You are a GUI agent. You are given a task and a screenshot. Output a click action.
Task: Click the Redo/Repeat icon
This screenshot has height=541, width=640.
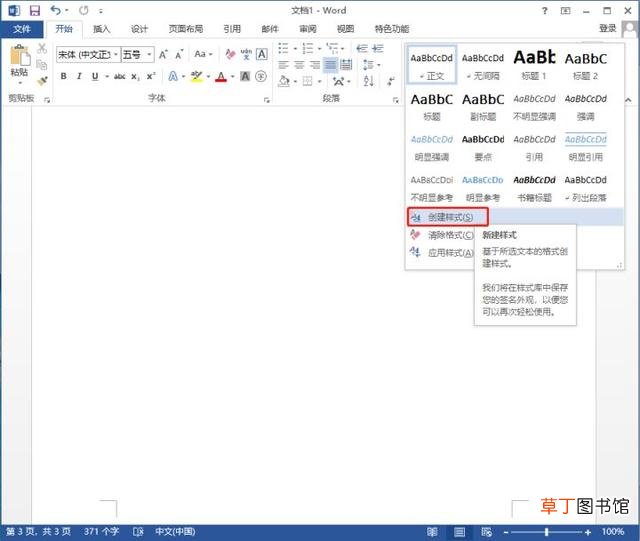point(84,11)
